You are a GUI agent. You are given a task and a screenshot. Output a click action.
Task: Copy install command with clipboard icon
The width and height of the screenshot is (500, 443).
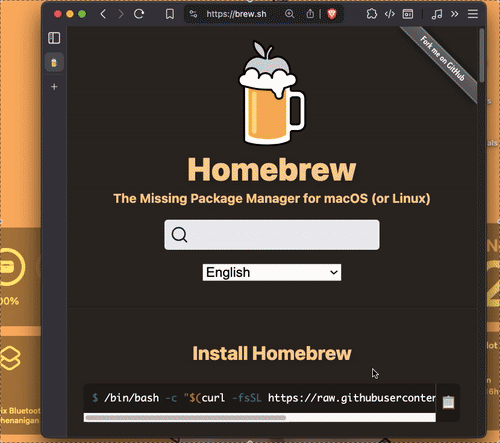tap(448, 402)
